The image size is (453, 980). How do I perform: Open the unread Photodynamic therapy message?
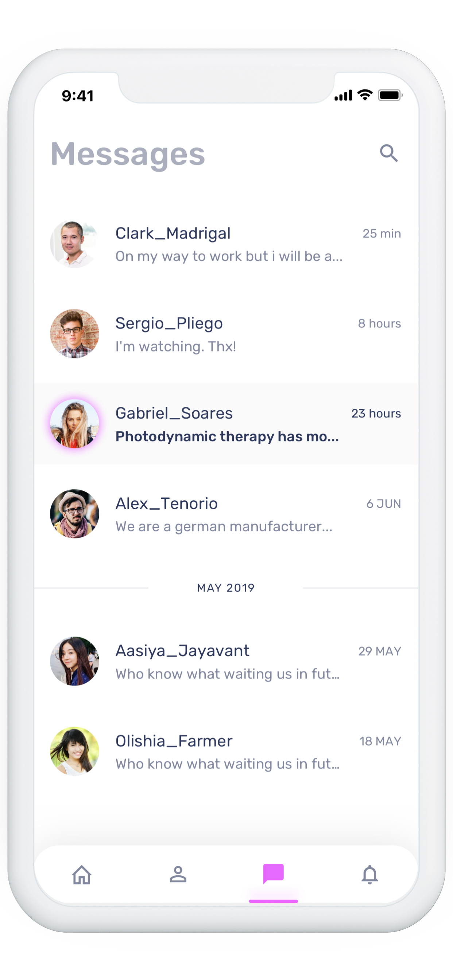tap(227, 436)
